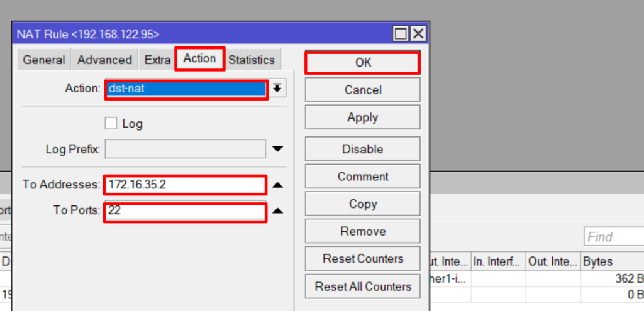Enable the Log checkbox
The image size is (644, 311).
point(111,124)
